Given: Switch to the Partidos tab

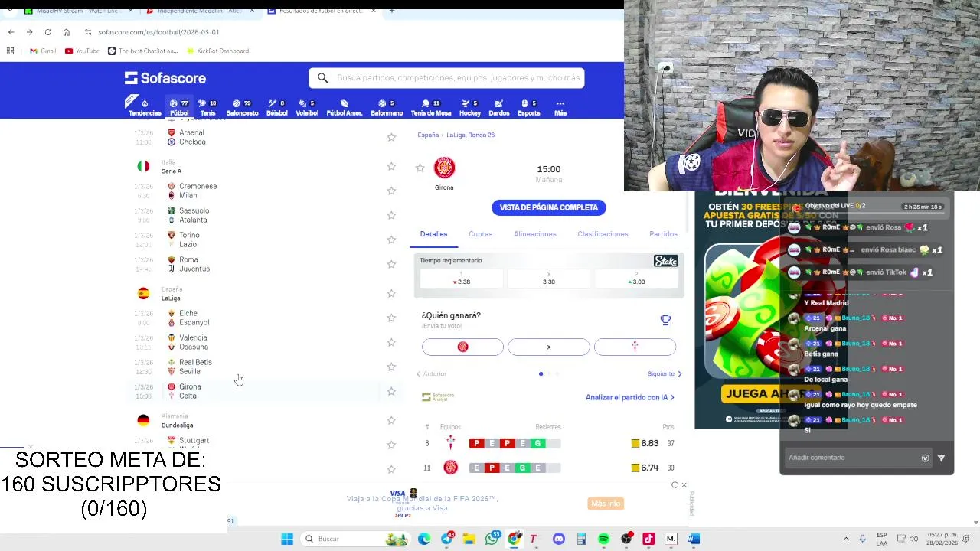Looking at the screenshot, I should pos(663,234).
